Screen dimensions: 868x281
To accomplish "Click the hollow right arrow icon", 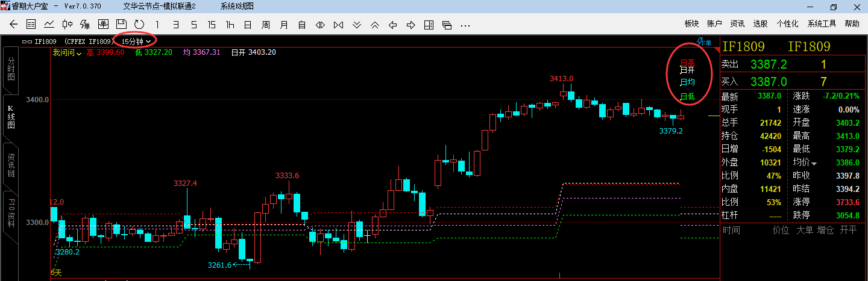I will 410,25.
